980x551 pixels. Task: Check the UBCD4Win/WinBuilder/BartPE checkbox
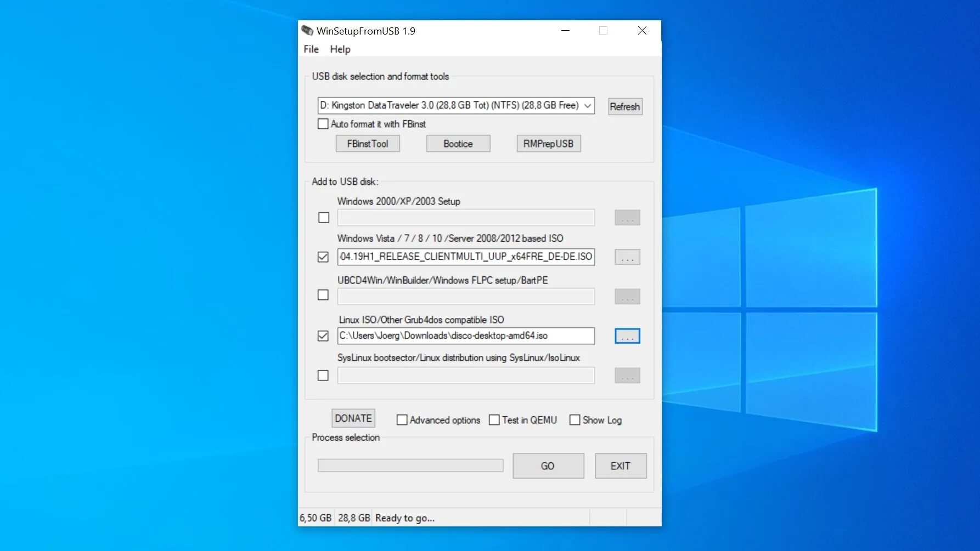(x=323, y=295)
